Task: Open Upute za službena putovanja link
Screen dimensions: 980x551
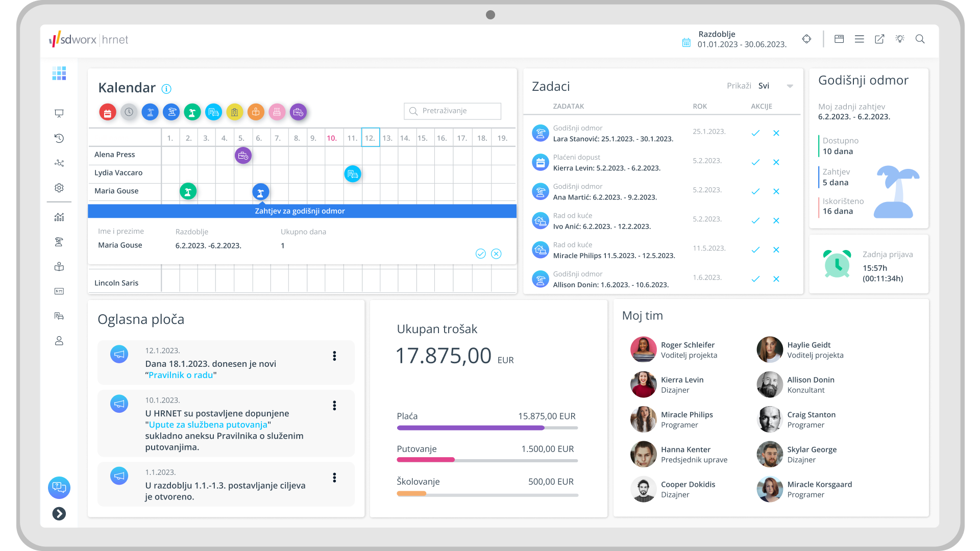Action: coord(208,424)
